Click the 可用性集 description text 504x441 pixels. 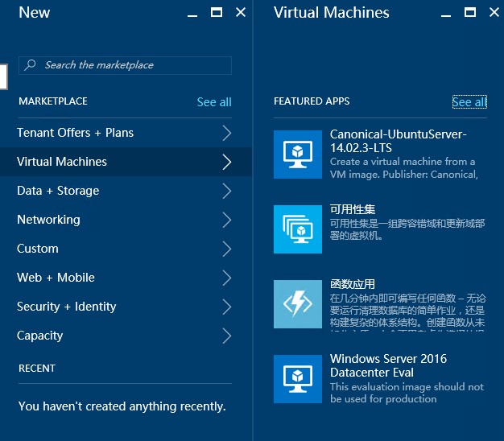[x=407, y=229]
